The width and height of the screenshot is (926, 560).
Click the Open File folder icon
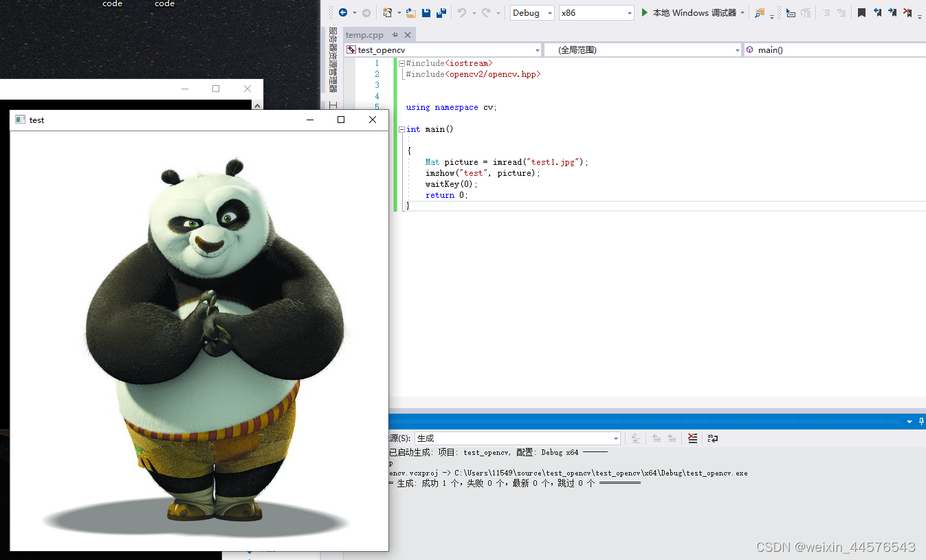(411, 12)
